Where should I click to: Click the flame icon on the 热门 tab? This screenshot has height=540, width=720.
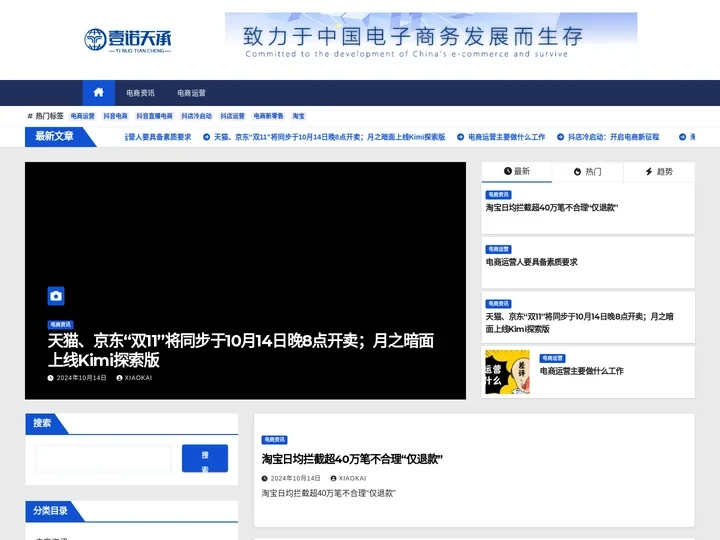[578, 172]
